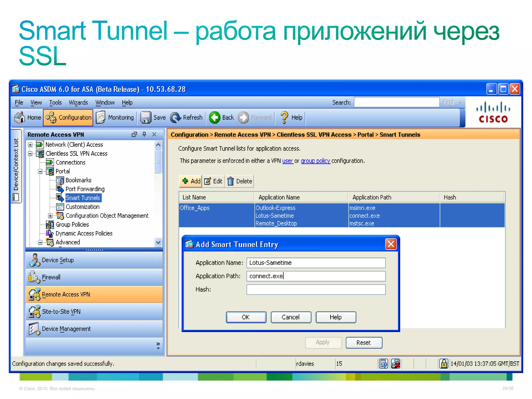Click the Save floppy disk icon
Screen dimensions: 532x399
[x=146, y=118]
